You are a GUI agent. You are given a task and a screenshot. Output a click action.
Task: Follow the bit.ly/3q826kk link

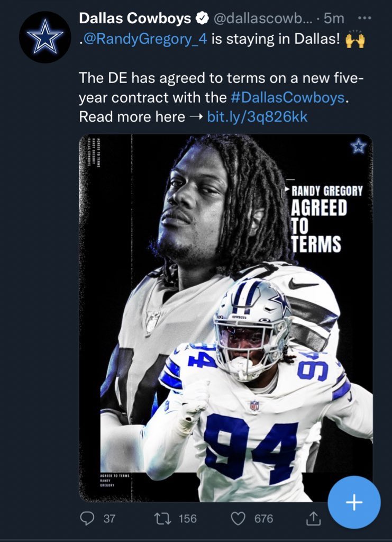(257, 117)
